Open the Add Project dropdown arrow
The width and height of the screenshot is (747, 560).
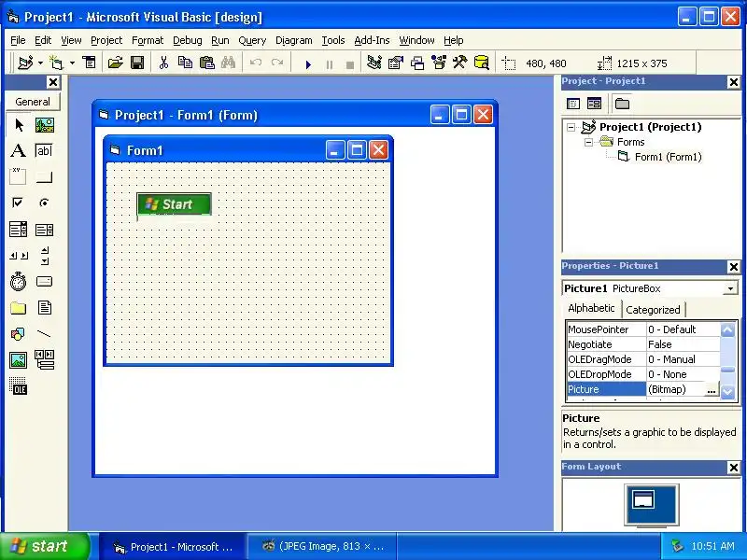point(40,63)
